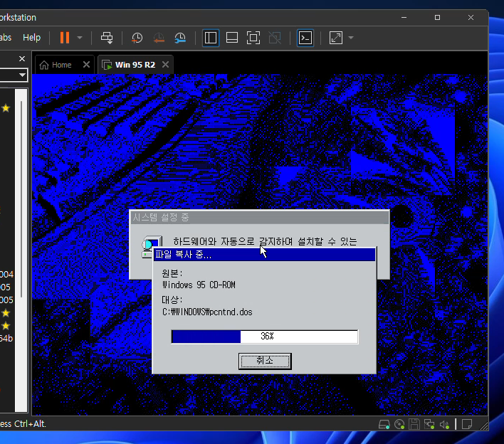
Task: Click the network adapter status icon
Action: pos(429,424)
